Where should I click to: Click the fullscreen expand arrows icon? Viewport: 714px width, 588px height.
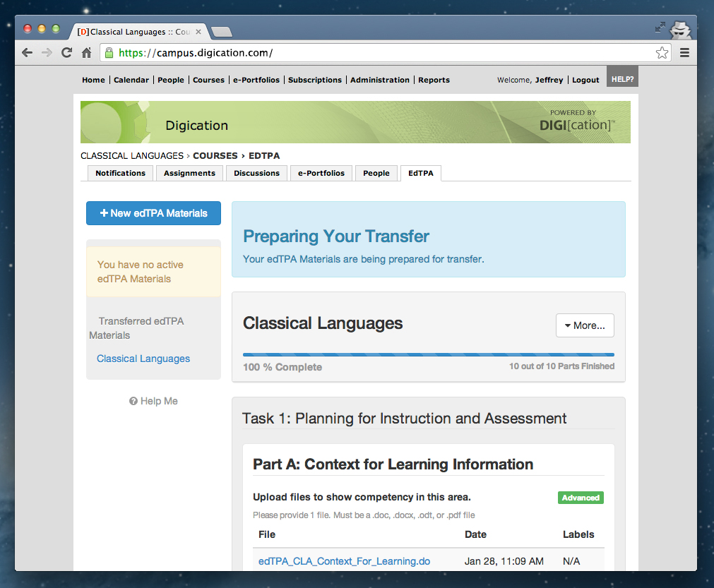point(660,27)
